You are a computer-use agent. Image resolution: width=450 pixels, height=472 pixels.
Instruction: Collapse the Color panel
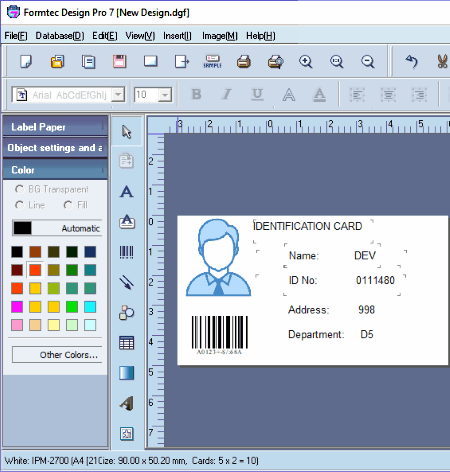point(55,170)
